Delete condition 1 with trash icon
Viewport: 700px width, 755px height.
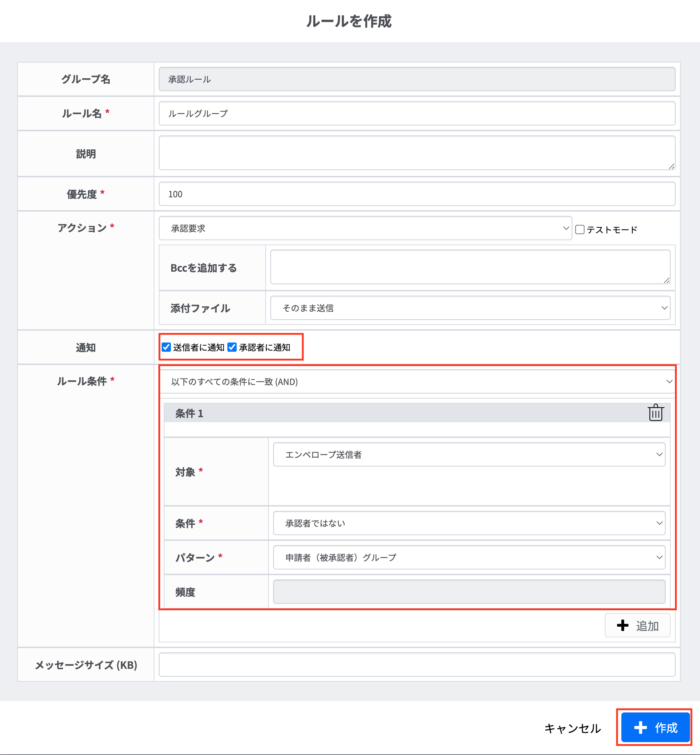[x=655, y=413]
